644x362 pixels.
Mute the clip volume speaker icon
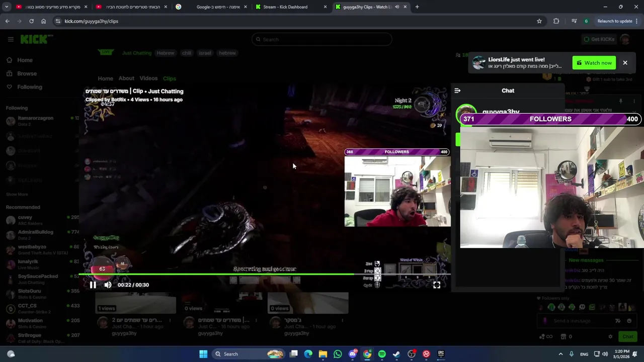pos(108,285)
